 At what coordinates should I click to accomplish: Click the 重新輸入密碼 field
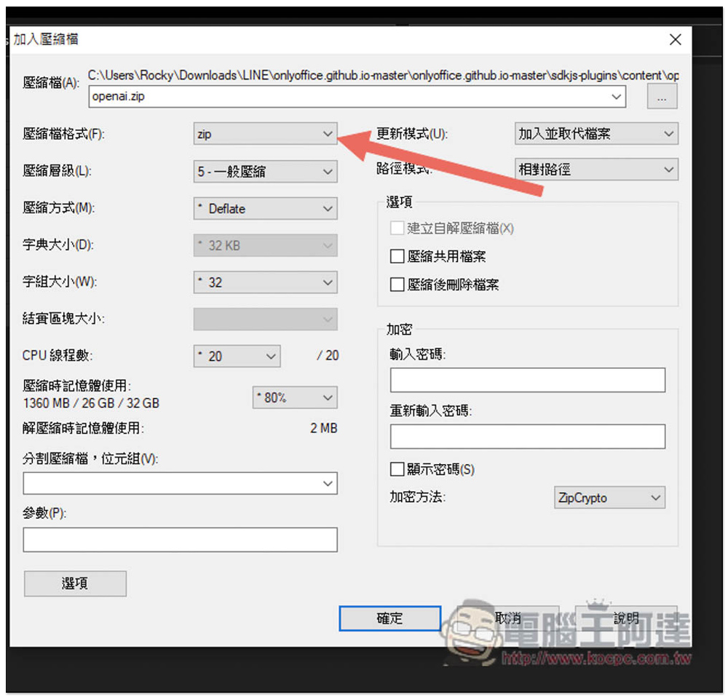527,437
